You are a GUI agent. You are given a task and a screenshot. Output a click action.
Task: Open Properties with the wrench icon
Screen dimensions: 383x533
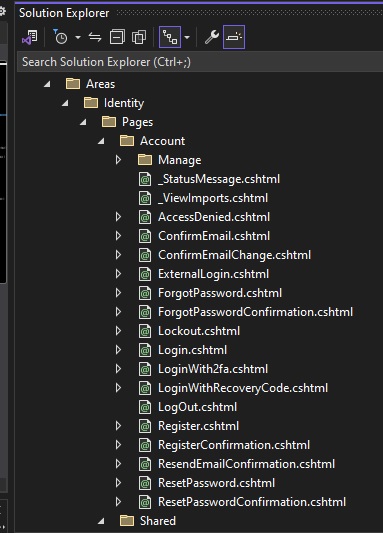(x=212, y=37)
